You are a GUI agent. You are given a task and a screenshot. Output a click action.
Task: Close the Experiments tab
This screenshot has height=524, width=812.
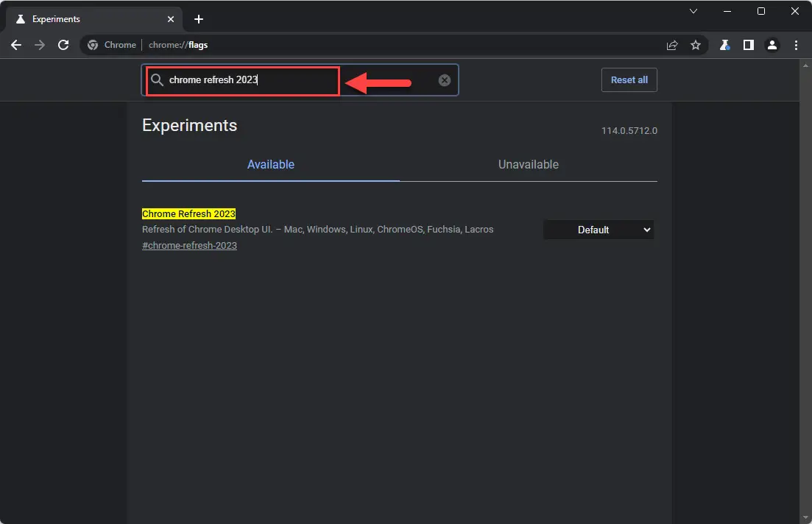pos(170,19)
